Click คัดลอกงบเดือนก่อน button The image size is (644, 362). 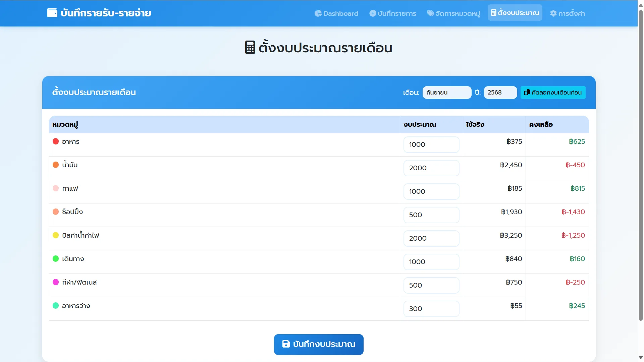point(553,93)
